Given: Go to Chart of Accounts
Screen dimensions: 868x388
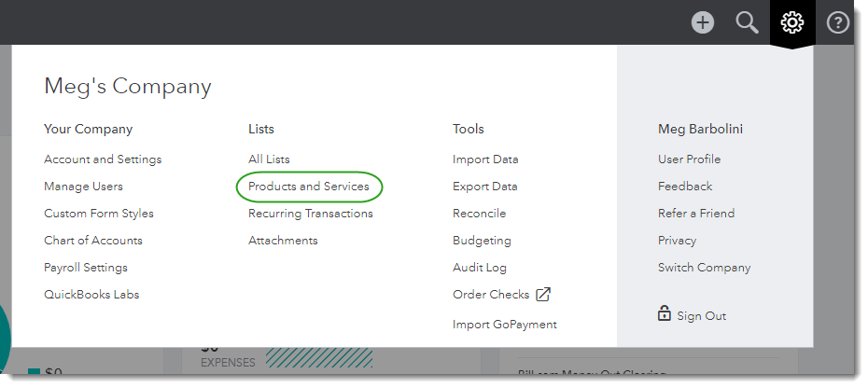Looking at the screenshot, I should coord(93,241).
